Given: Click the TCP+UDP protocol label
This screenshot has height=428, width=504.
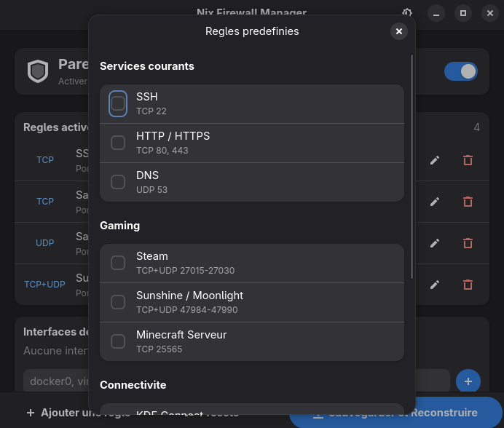Looking at the screenshot, I should [44, 285].
